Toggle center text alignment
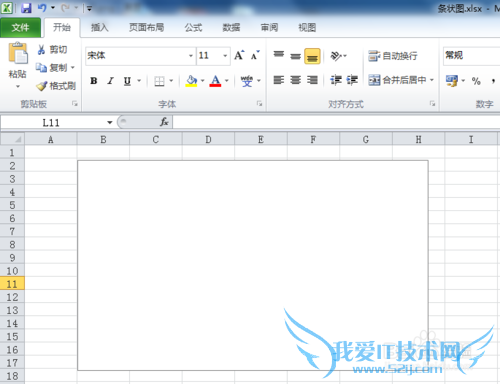The image size is (500, 384). click(295, 80)
